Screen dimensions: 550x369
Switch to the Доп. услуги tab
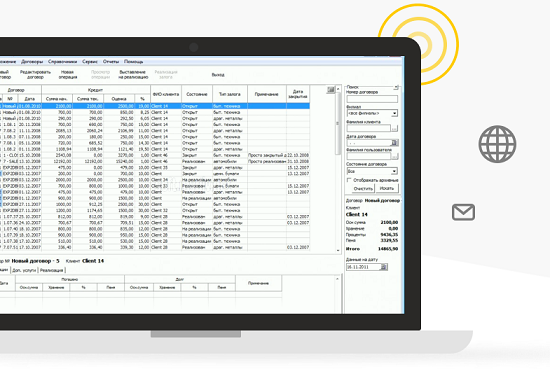24,270
